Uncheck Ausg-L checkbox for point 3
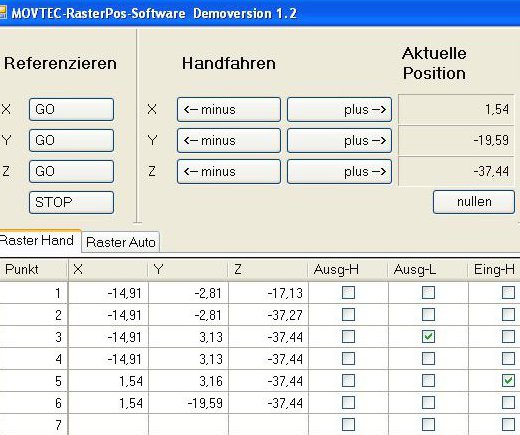 pyautogui.click(x=428, y=337)
